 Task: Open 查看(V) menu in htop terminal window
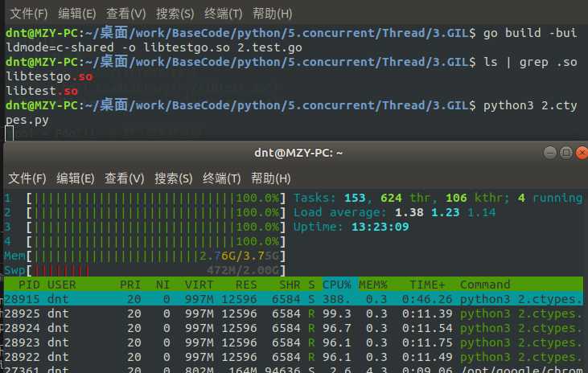pos(124,178)
